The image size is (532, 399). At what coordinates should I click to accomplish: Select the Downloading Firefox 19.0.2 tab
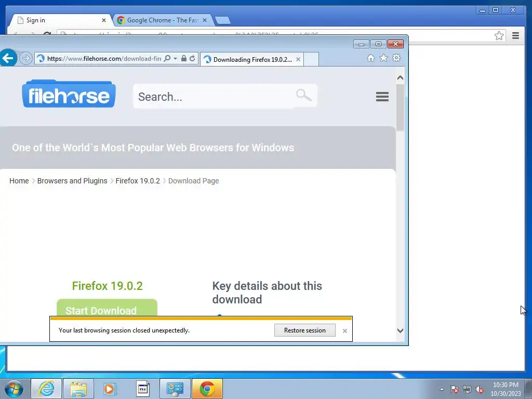click(x=252, y=59)
